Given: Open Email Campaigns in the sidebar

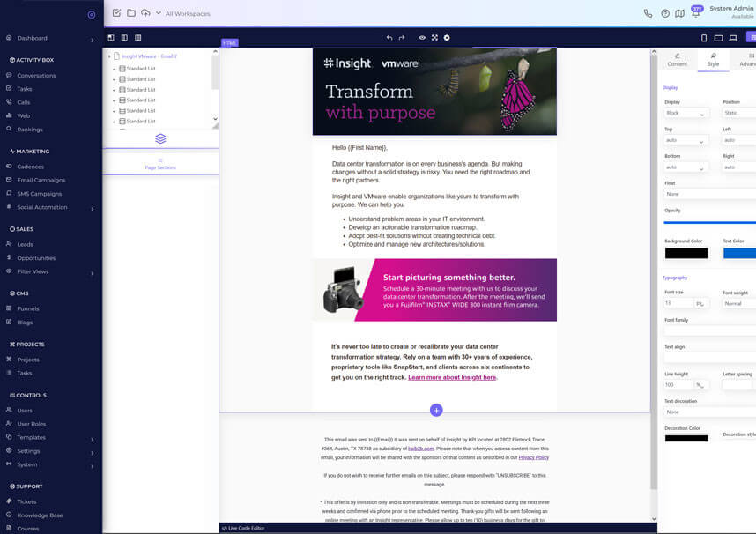Looking at the screenshot, I should tap(41, 180).
